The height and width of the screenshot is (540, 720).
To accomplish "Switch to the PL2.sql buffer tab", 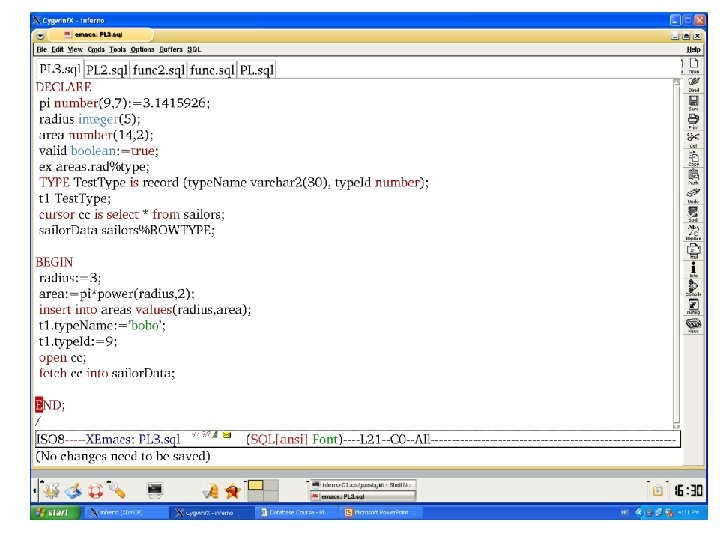I will tap(107, 70).
